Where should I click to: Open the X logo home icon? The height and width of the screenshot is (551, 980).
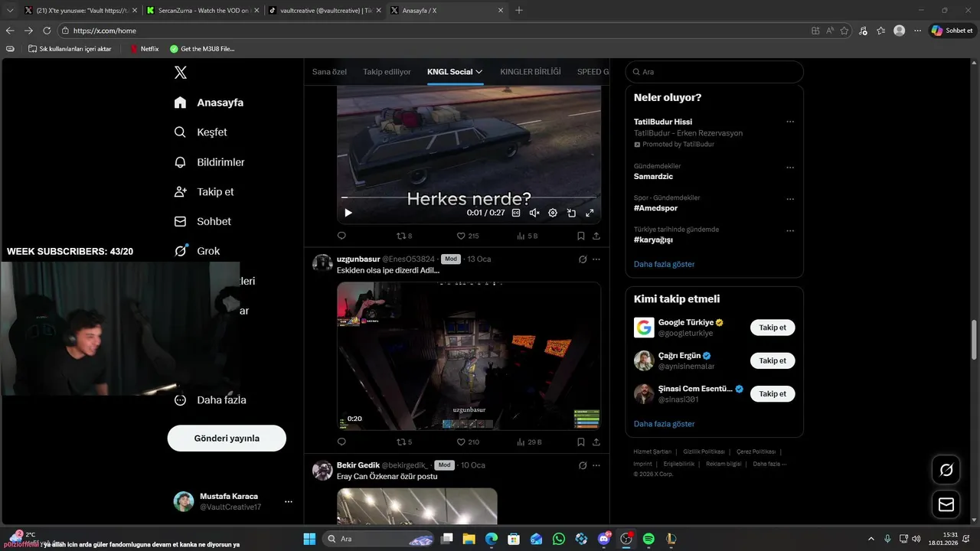[181, 73]
